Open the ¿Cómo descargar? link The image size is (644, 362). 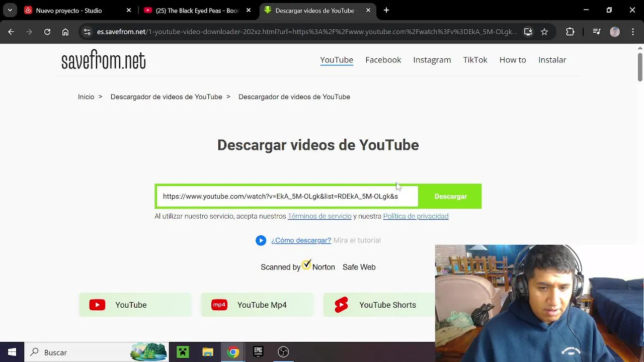301,240
